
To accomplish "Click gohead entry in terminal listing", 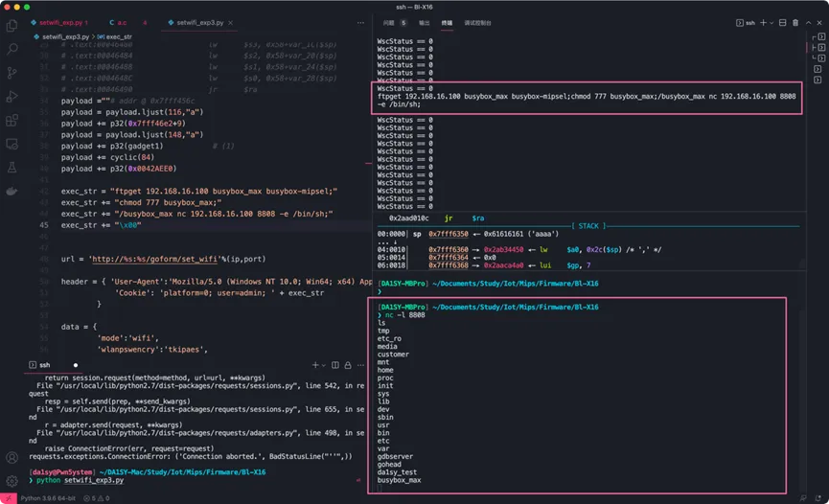I will pos(389,465).
